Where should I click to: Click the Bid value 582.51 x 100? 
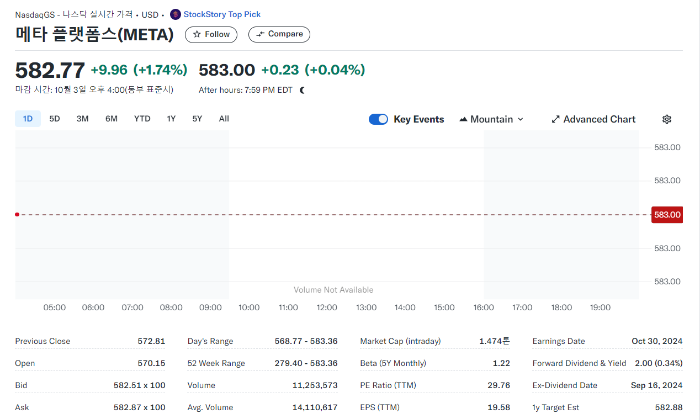click(x=139, y=385)
